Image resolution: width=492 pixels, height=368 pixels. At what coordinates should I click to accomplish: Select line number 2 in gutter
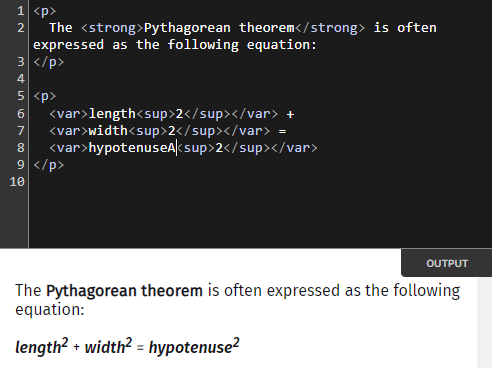21,28
